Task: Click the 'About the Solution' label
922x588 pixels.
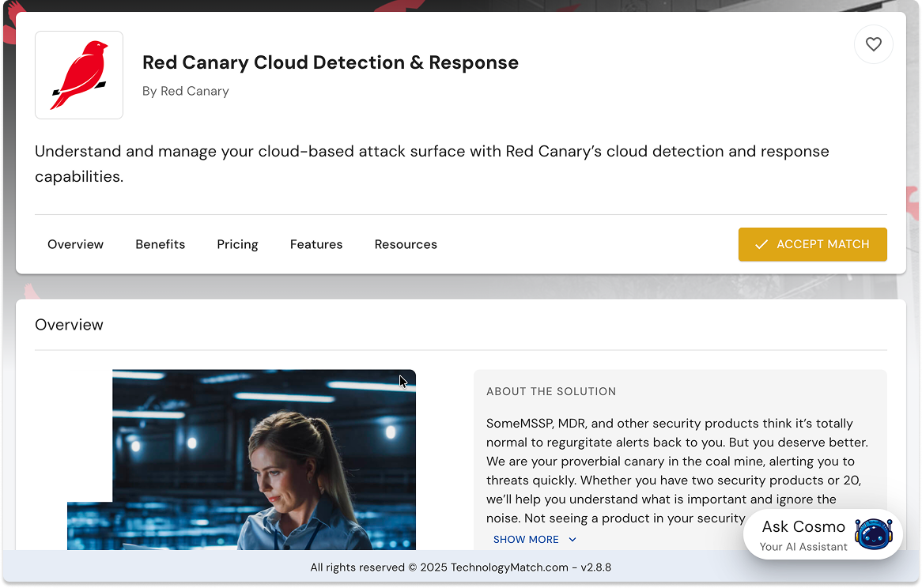Action: pyautogui.click(x=551, y=391)
